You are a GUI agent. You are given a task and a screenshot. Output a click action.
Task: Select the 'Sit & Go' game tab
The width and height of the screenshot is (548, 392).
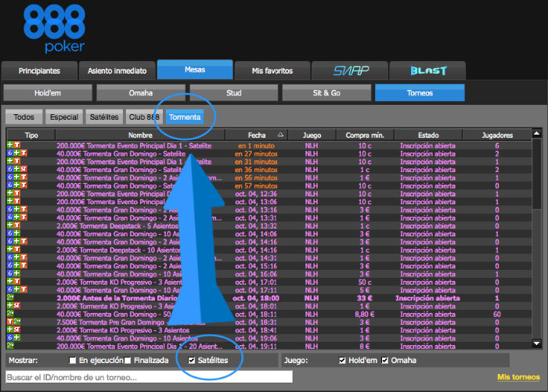coord(326,93)
